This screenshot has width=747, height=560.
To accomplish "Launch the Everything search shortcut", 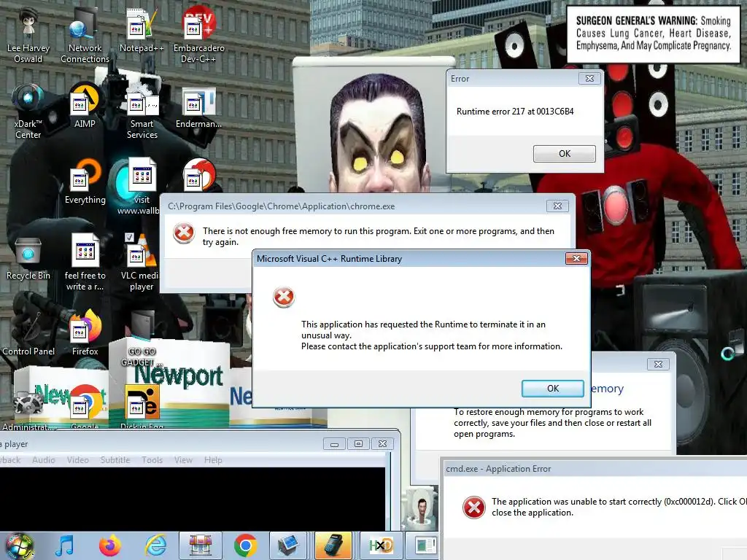I will [85, 182].
